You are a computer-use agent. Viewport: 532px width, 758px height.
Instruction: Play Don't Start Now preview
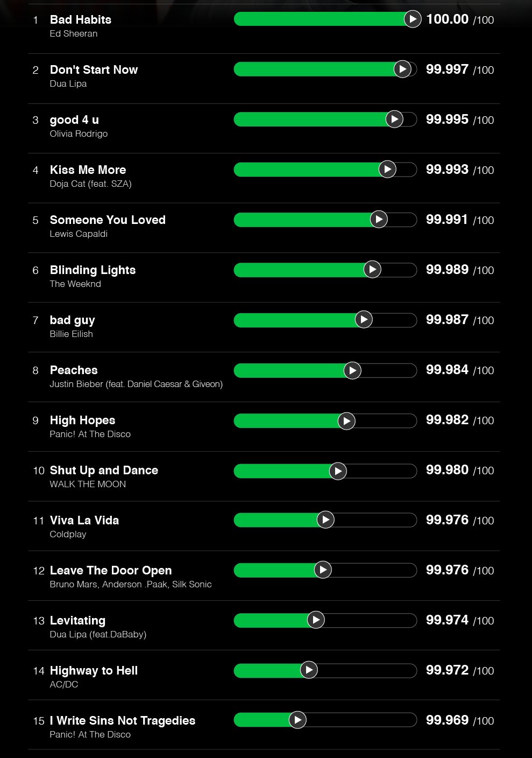pos(402,69)
